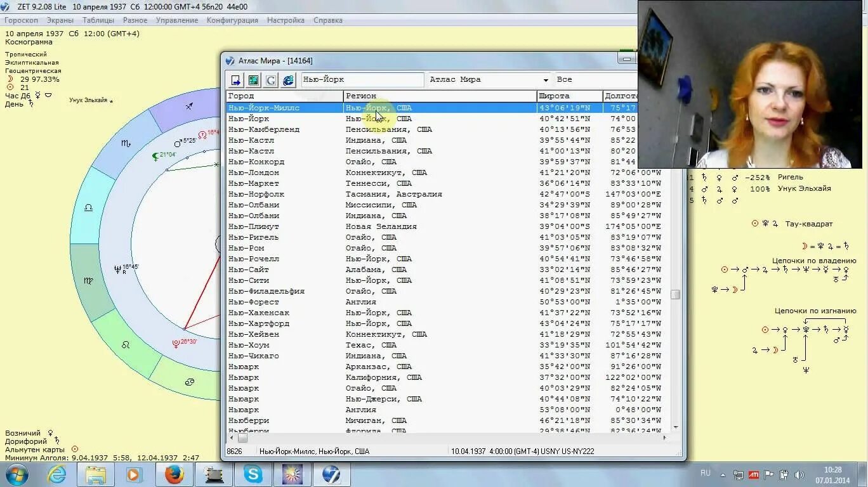Image resolution: width=868 pixels, height=487 pixels.
Task: Switch to Firefox on the taskbar
Action: click(x=174, y=474)
